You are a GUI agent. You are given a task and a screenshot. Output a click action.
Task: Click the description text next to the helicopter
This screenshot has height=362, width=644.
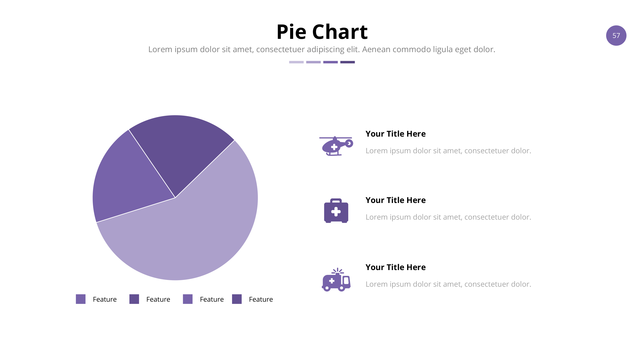click(x=448, y=151)
